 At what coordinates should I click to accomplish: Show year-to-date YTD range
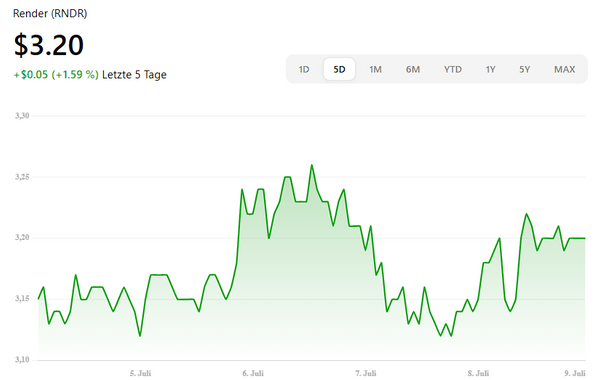pyautogui.click(x=453, y=69)
